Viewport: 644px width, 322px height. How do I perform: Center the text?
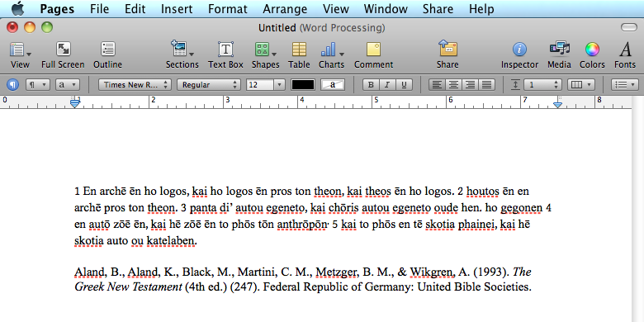(x=454, y=84)
